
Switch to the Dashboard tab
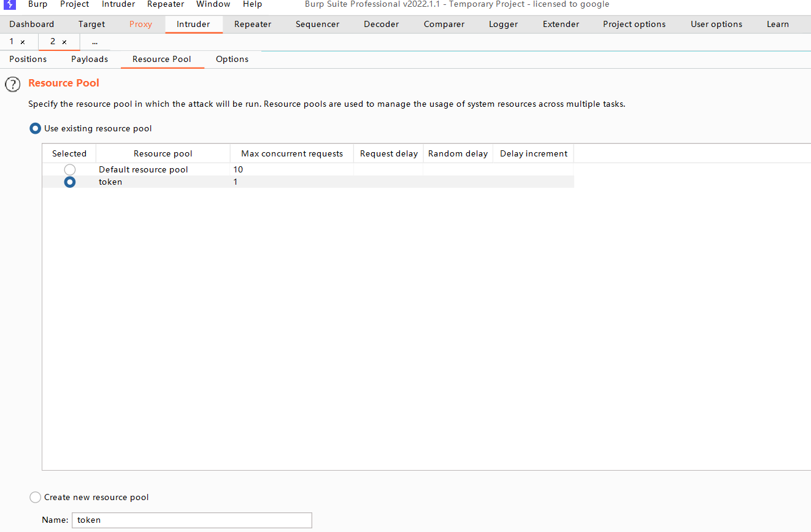[x=32, y=24]
